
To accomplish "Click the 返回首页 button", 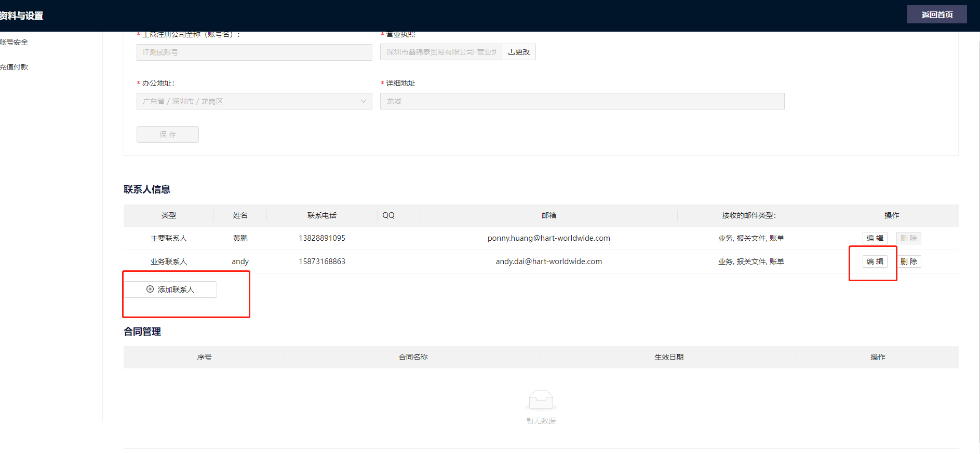I will click(x=936, y=15).
